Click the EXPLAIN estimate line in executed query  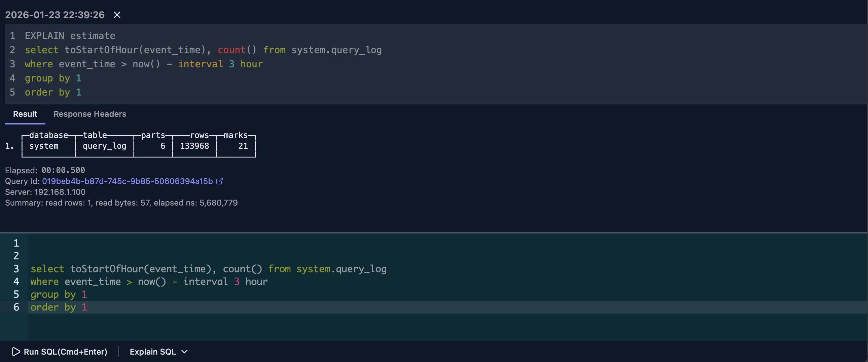(70, 36)
